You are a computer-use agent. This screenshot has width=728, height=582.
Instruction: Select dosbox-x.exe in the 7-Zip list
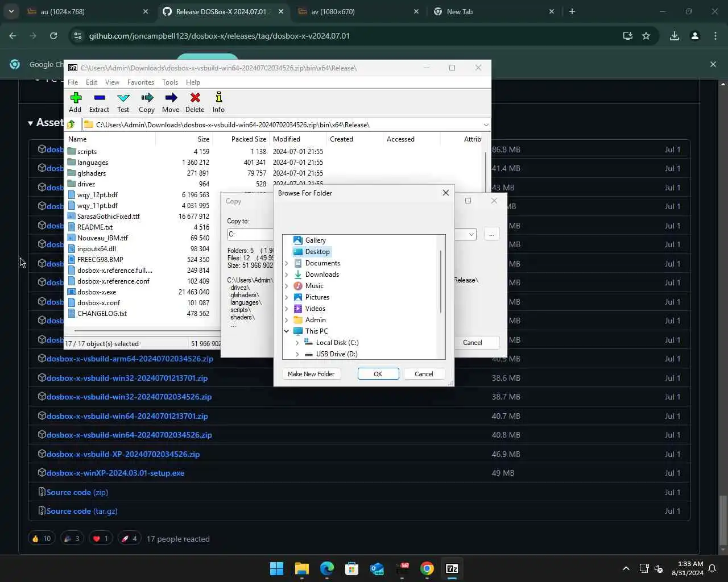(x=97, y=292)
